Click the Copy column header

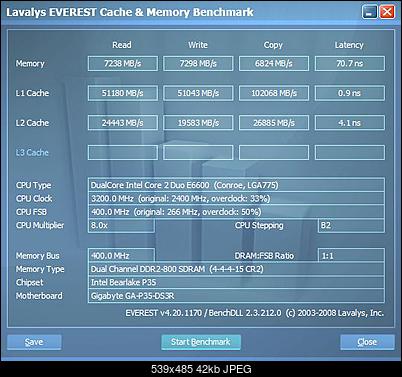[x=273, y=45]
